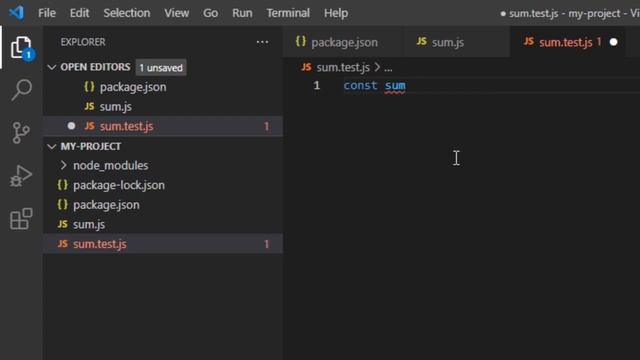Click braces icon of package.json tab

tap(301, 41)
